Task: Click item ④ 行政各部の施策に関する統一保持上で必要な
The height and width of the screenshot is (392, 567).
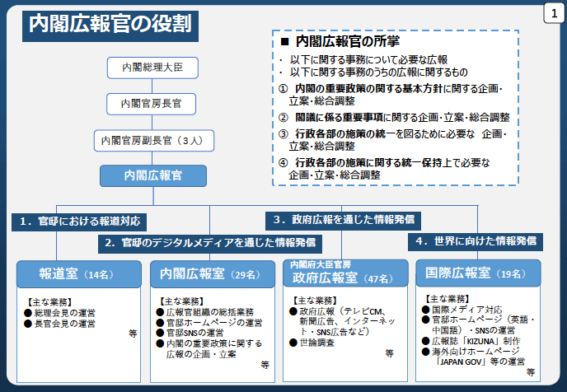Action: [x=384, y=163]
